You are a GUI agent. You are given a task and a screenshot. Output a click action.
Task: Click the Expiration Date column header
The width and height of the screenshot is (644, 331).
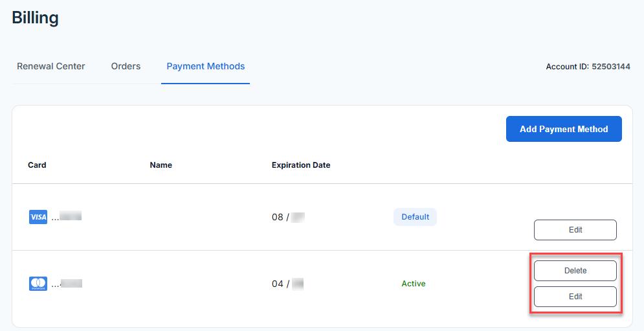pos(301,165)
